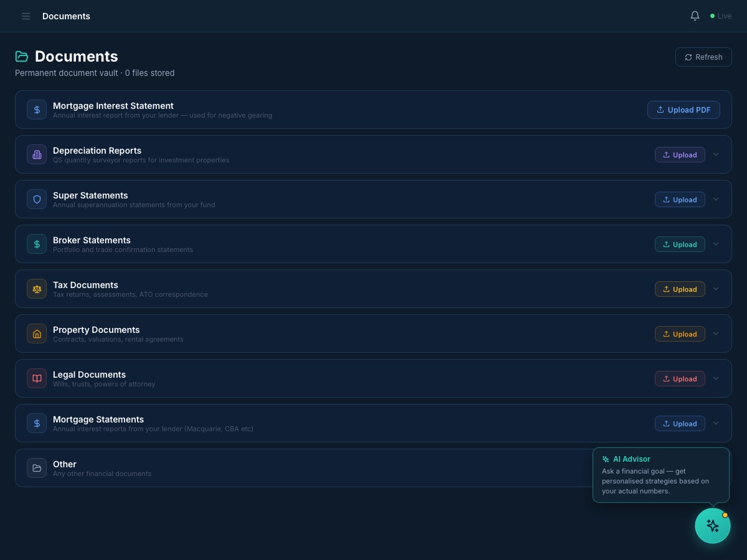Click the Property Documents house icon
Screen dimensions: 747x560
(x=37, y=334)
